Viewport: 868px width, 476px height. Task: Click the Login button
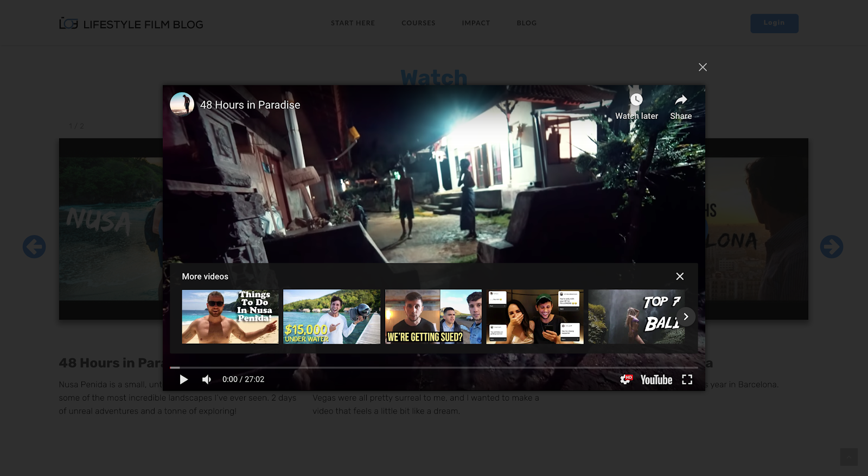[774, 23]
